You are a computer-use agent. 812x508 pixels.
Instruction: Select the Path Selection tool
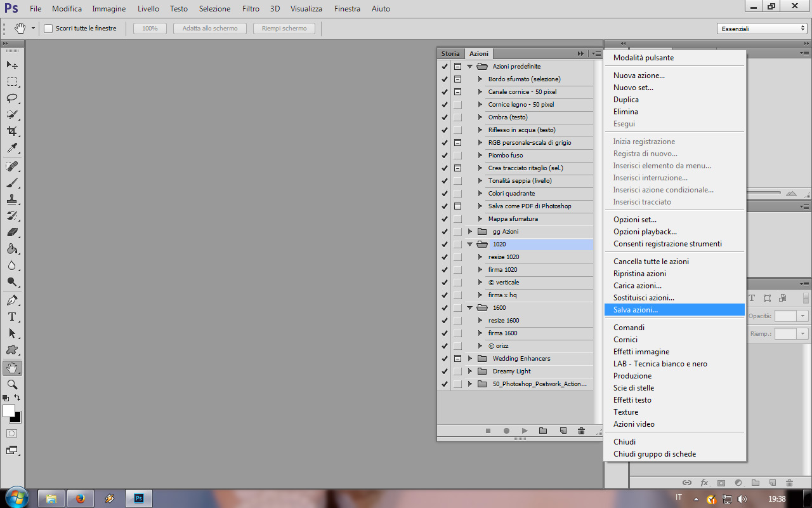[x=12, y=333]
